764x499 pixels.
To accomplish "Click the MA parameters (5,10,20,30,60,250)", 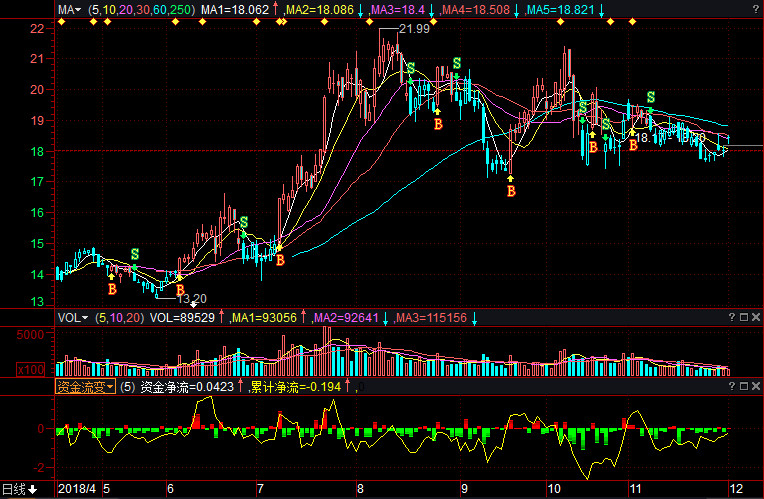I will (x=142, y=10).
